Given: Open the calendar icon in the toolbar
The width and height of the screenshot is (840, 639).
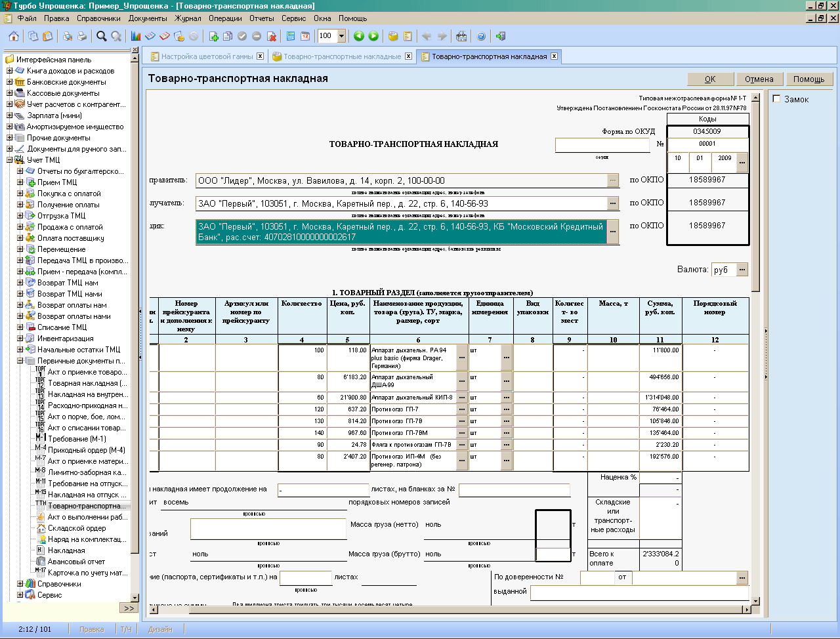Looking at the screenshot, I should (305, 37).
